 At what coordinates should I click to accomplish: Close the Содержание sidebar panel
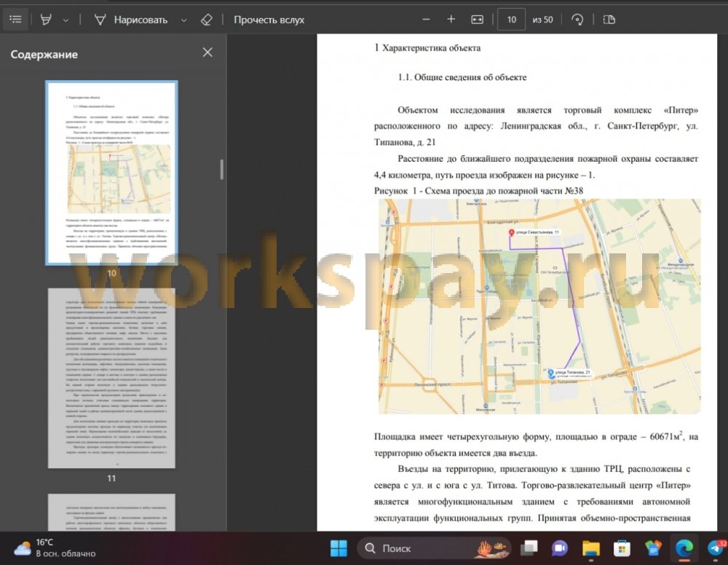[x=207, y=52]
